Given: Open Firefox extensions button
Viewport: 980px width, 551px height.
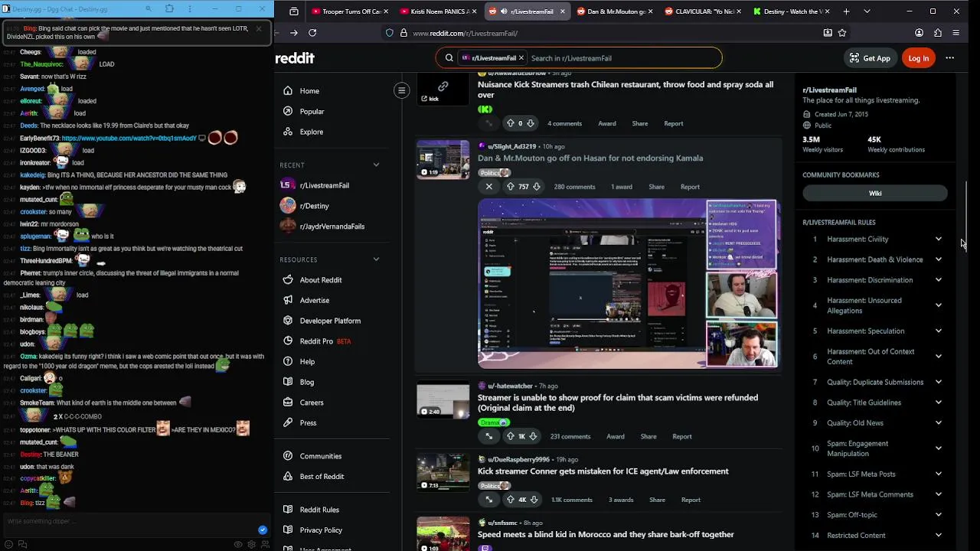Looking at the screenshot, I should pos(938,33).
